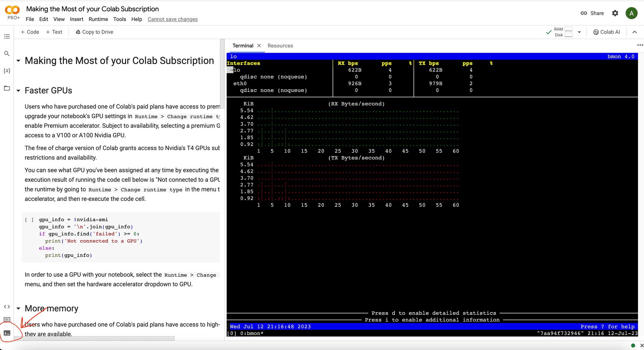
Task: Open the RAM Disk connection dropdown arrow
Action: click(579, 32)
